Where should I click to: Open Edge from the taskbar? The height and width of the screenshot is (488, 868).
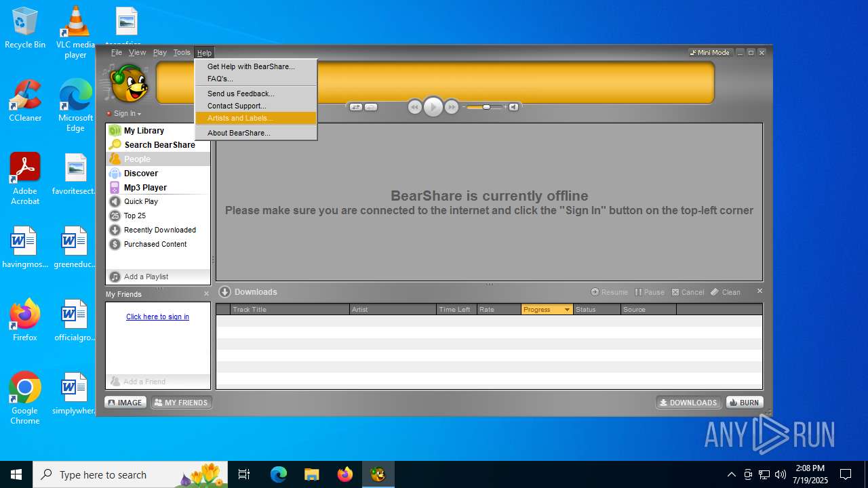(279, 474)
